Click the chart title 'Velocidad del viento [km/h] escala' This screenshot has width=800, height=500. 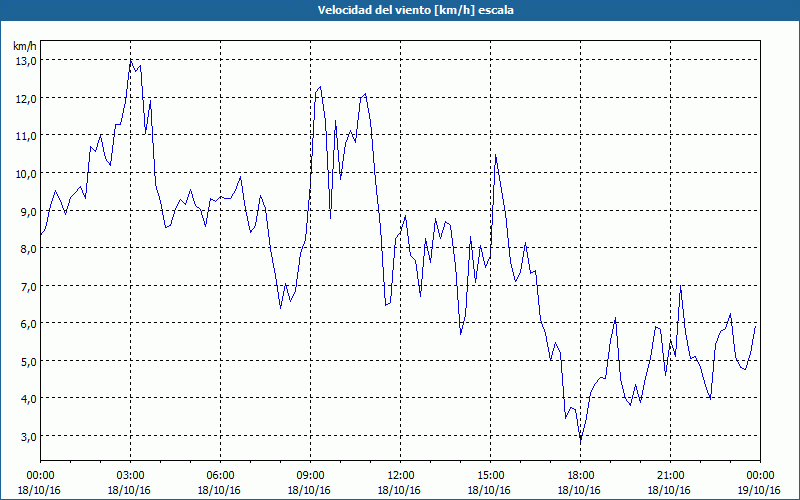tap(415, 10)
